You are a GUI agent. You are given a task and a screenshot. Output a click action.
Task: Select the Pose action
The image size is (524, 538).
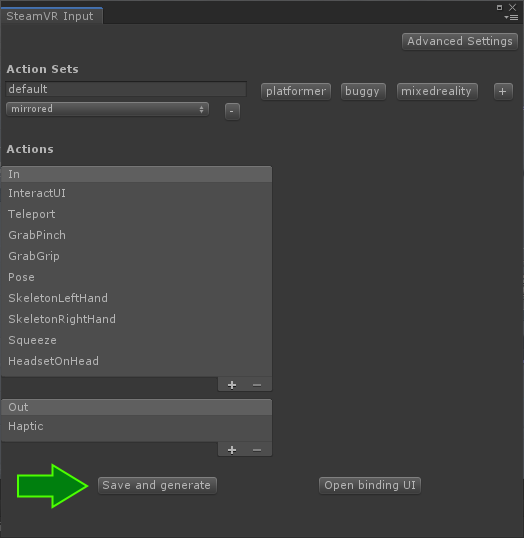pyautogui.click(x=137, y=277)
